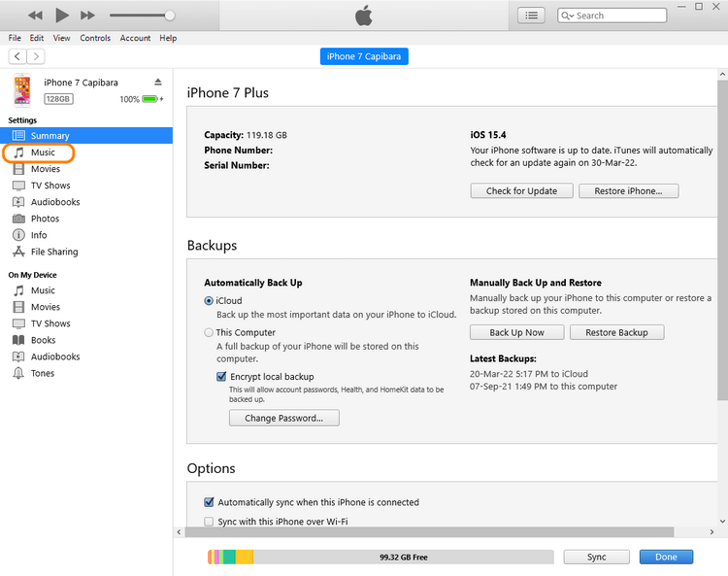Open Audiobooks under Settings

55,202
